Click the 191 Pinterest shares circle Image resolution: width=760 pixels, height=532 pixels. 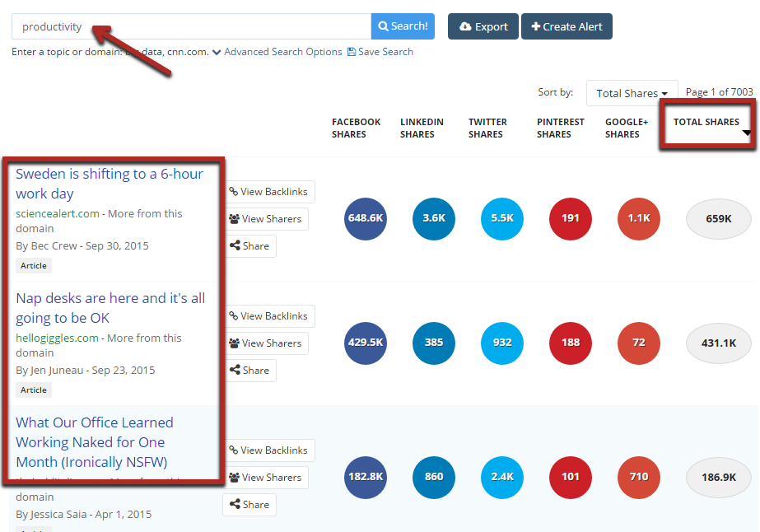pyautogui.click(x=571, y=219)
